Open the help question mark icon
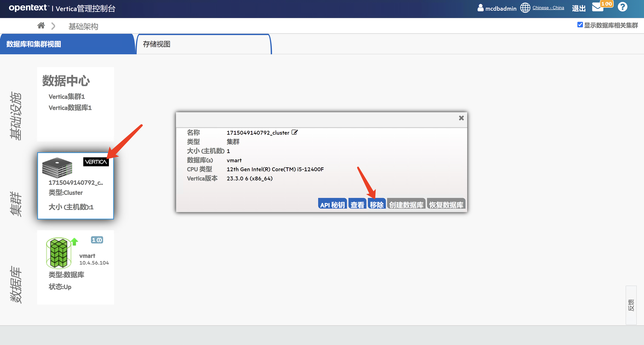The width and height of the screenshot is (644, 345). (622, 7)
